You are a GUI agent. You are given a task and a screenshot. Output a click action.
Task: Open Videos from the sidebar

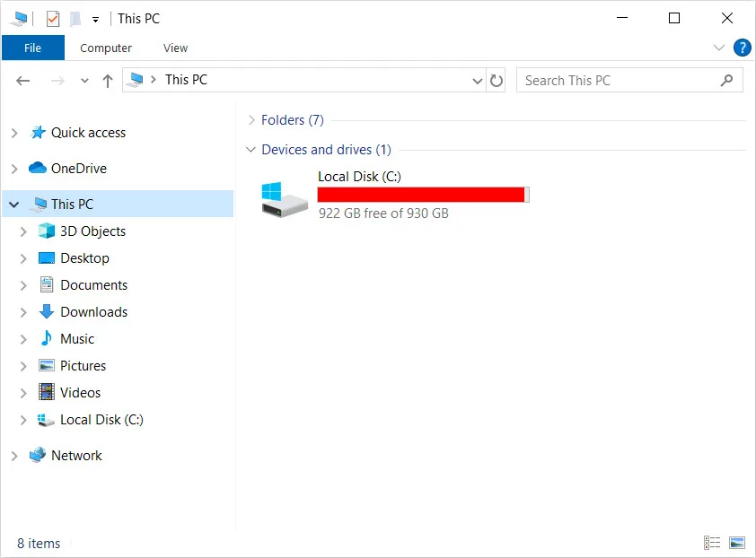point(81,393)
